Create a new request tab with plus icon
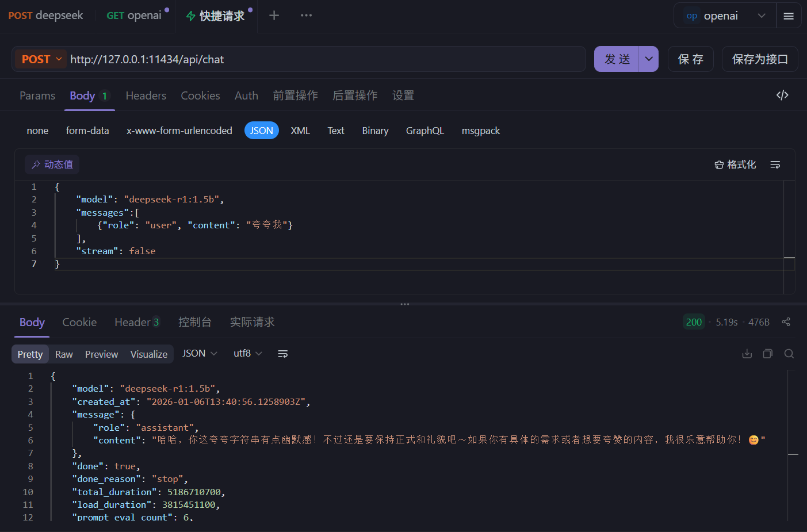 pyautogui.click(x=274, y=16)
